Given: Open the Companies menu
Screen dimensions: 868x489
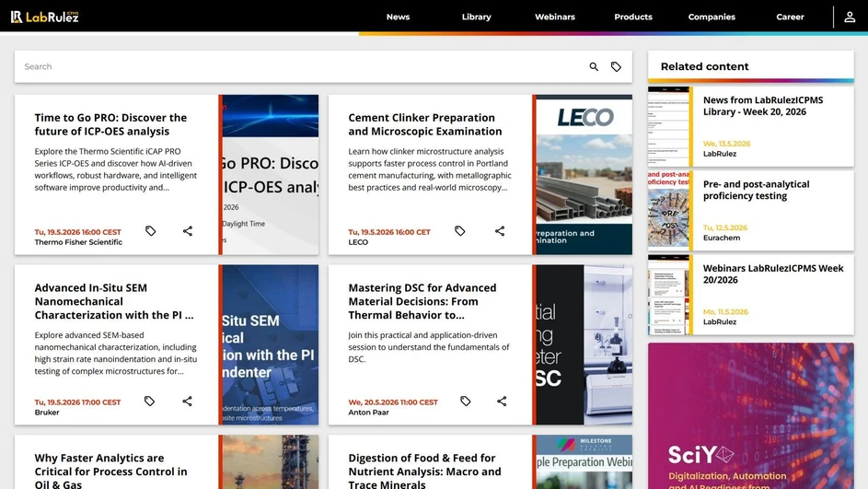Looking at the screenshot, I should (712, 17).
